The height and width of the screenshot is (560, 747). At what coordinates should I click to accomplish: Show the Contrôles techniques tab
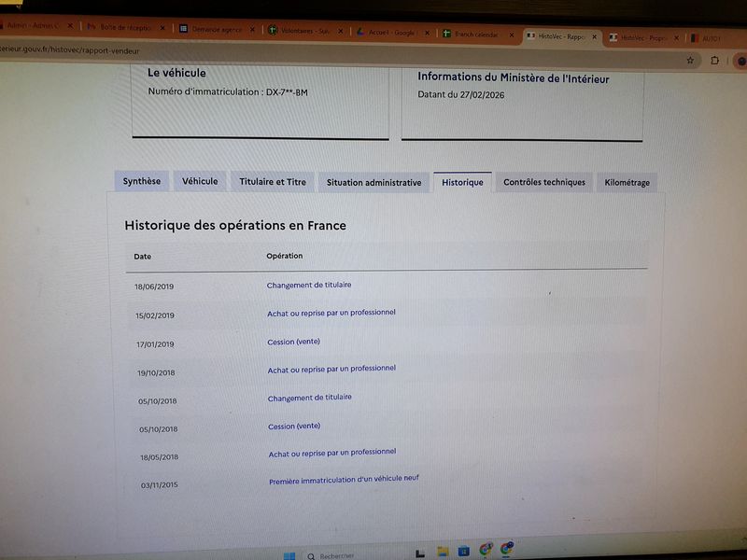544,182
